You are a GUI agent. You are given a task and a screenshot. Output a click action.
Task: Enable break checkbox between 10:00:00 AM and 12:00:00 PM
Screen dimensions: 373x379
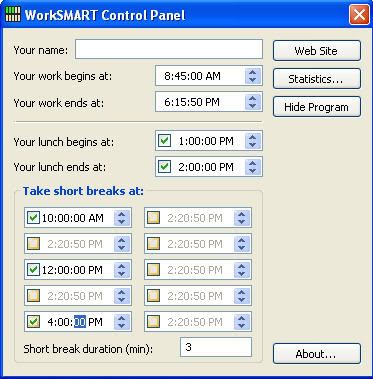pyautogui.click(x=33, y=244)
